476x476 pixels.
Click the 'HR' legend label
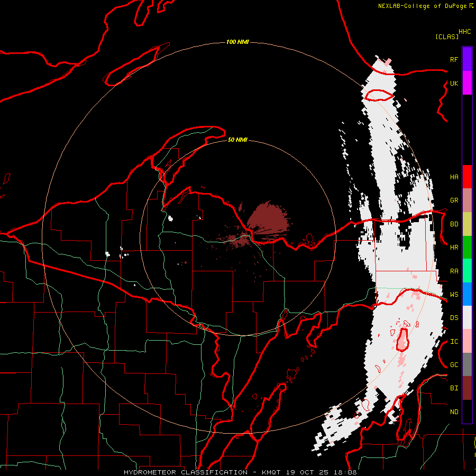(x=454, y=248)
